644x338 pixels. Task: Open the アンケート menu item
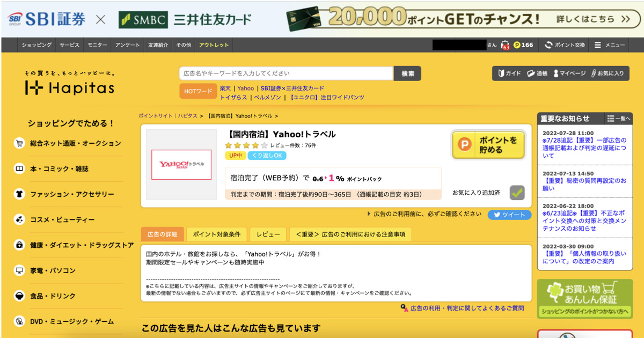click(127, 45)
